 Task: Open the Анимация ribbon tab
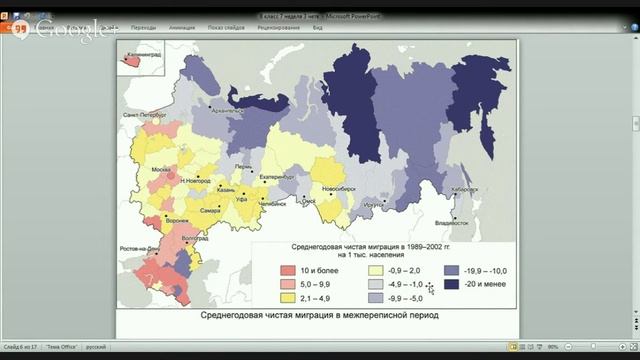click(182, 28)
